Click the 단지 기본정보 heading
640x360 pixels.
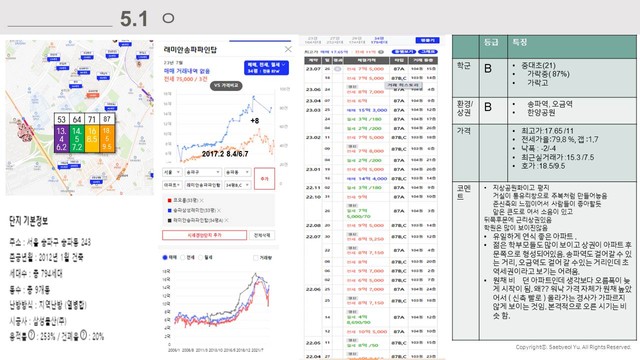[29, 221]
